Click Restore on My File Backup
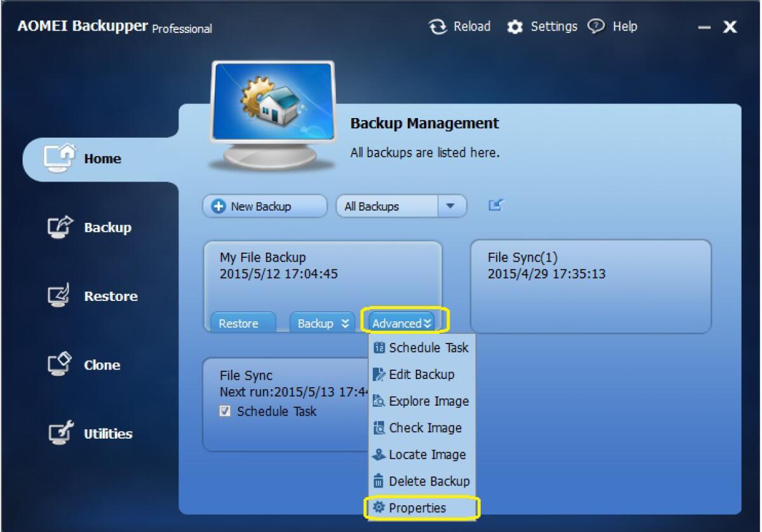This screenshot has width=762, height=532. tap(241, 323)
